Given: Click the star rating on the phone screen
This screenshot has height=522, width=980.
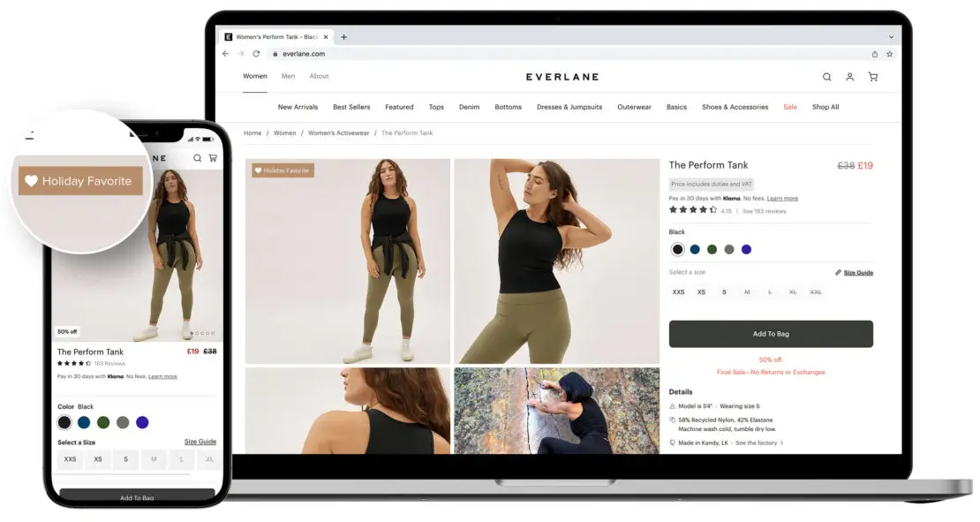Looking at the screenshot, I should pyautogui.click(x=74, y=363).
